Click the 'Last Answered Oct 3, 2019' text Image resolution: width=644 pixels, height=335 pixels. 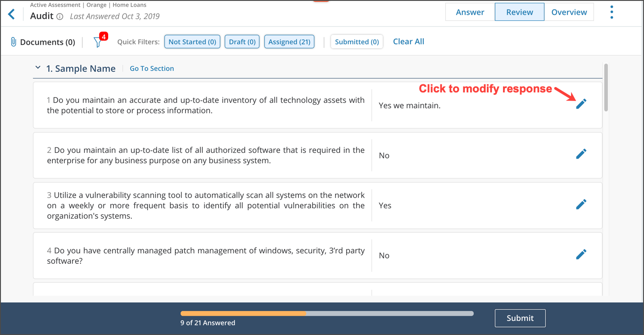coord(115,16)
